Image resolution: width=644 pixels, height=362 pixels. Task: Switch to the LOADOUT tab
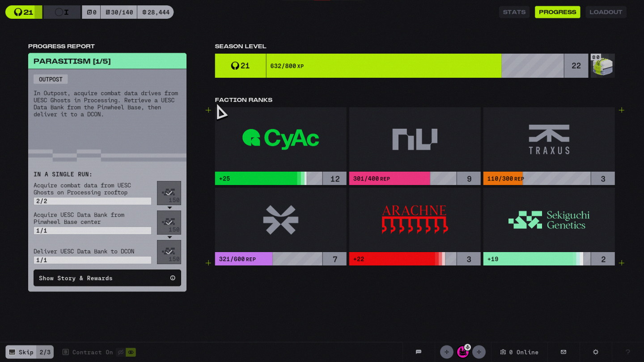[606, 12]
